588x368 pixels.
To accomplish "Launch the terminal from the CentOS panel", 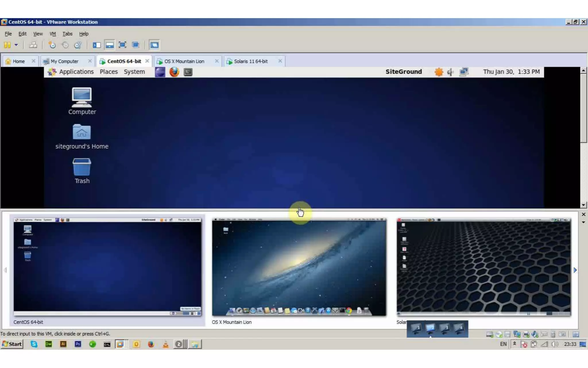I will click(x=188, y=72).
